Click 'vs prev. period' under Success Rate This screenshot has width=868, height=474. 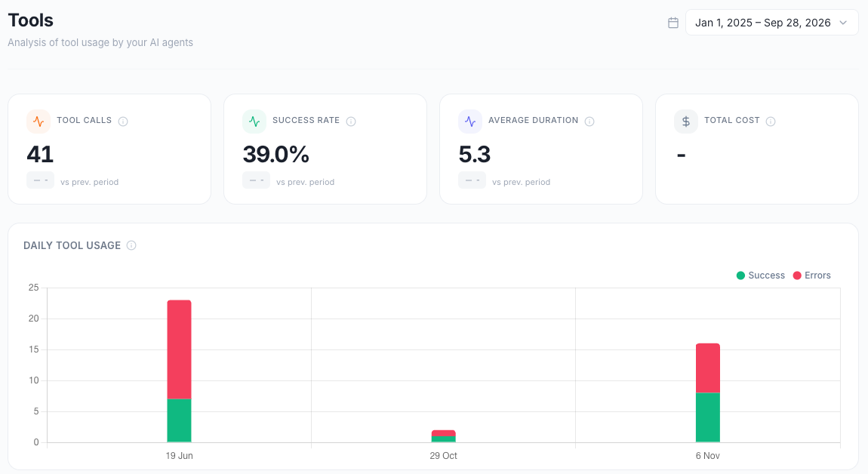pos(306,182)
